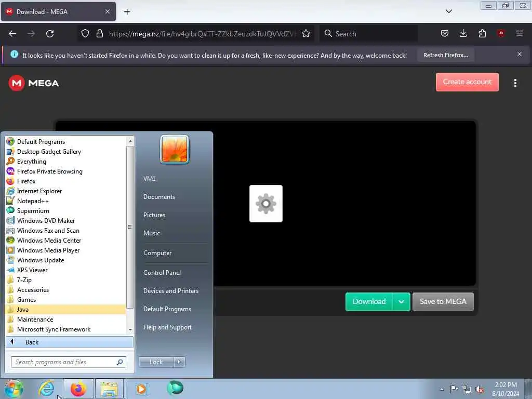Open VM1 user folder

coord(149,179)
